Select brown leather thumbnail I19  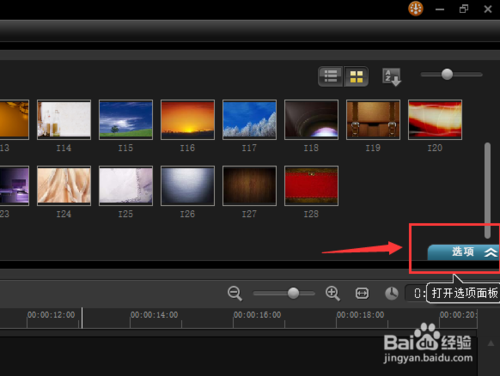[x=373, y=119]
